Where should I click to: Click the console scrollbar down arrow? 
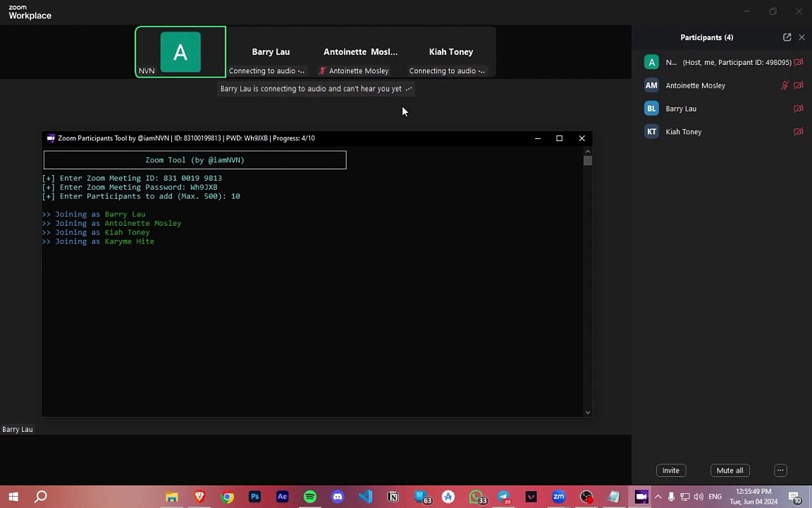pos(587,412)
